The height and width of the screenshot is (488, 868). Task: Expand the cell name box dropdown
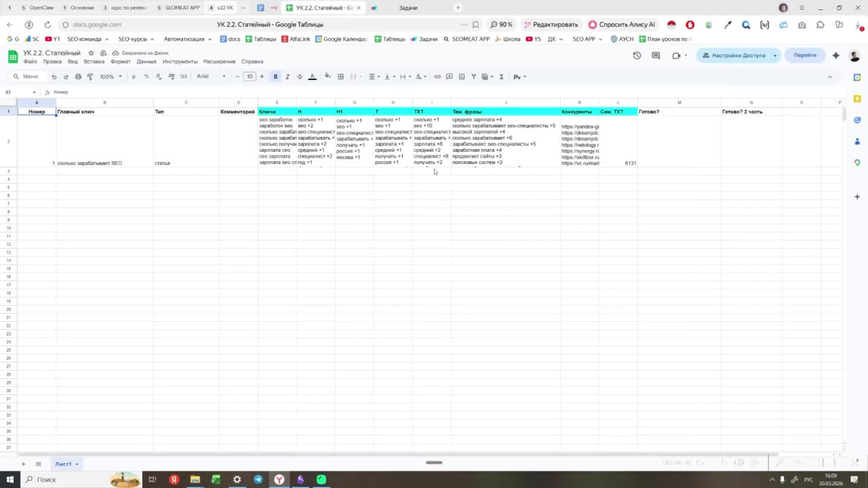coord(34,92)
